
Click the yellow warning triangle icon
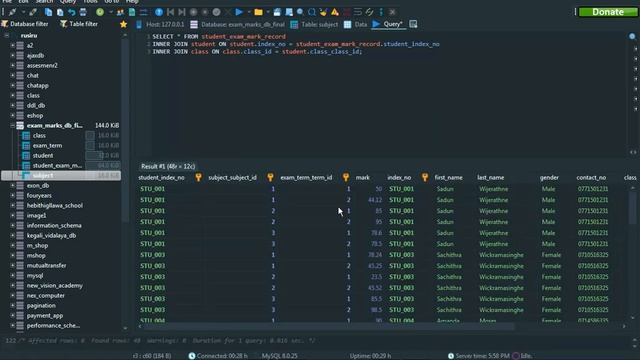coord(335,12)
